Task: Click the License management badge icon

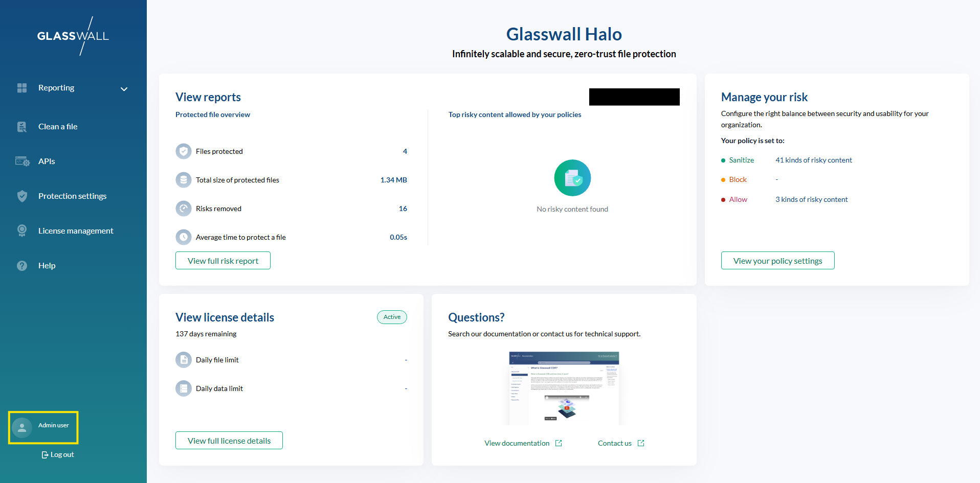Action: 22,231
